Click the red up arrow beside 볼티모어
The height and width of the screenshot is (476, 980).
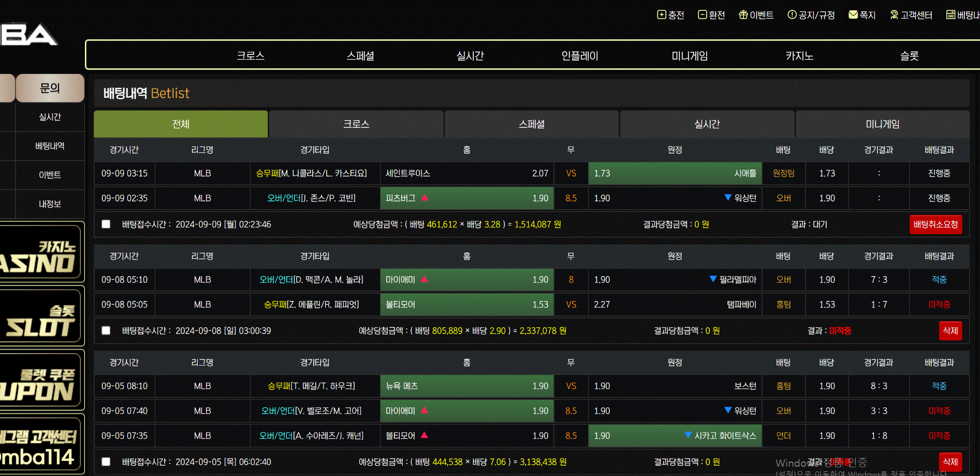[x=425, y=435]
